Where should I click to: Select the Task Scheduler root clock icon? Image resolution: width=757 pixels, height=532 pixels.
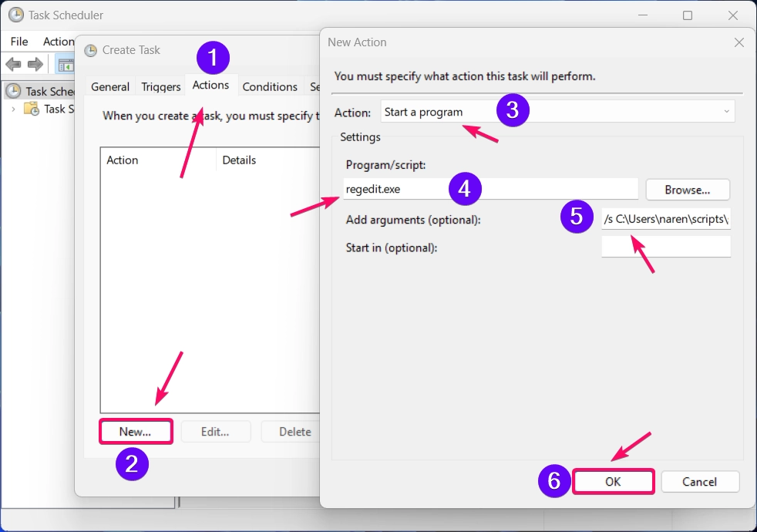[13, 91]
